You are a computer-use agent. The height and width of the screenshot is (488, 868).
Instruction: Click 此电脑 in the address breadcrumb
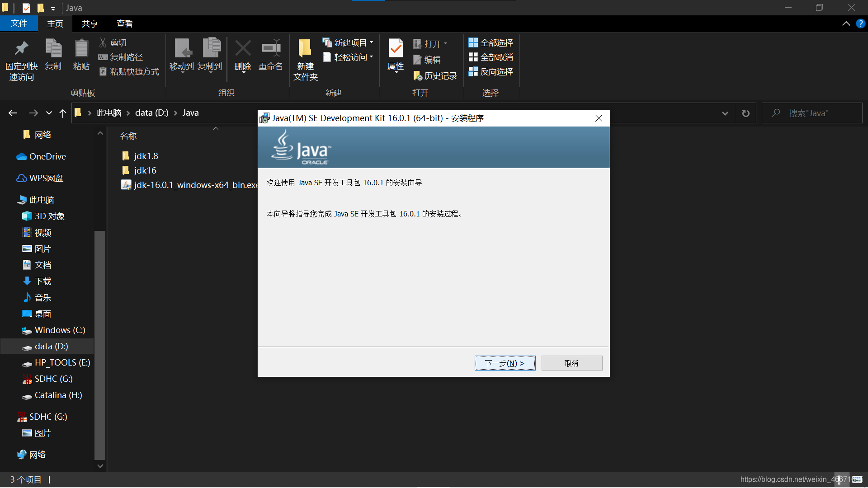point(109,113)
